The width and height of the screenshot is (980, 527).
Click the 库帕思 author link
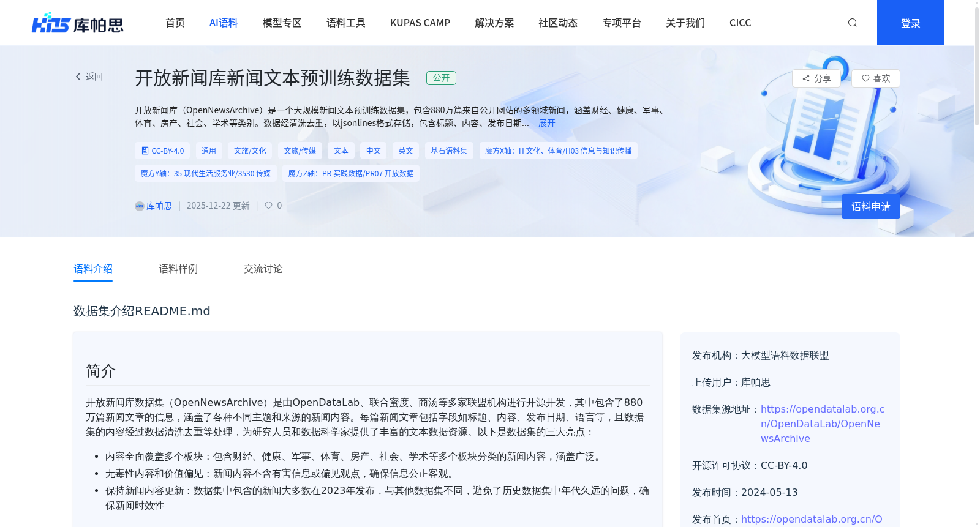tap(159, 206)
